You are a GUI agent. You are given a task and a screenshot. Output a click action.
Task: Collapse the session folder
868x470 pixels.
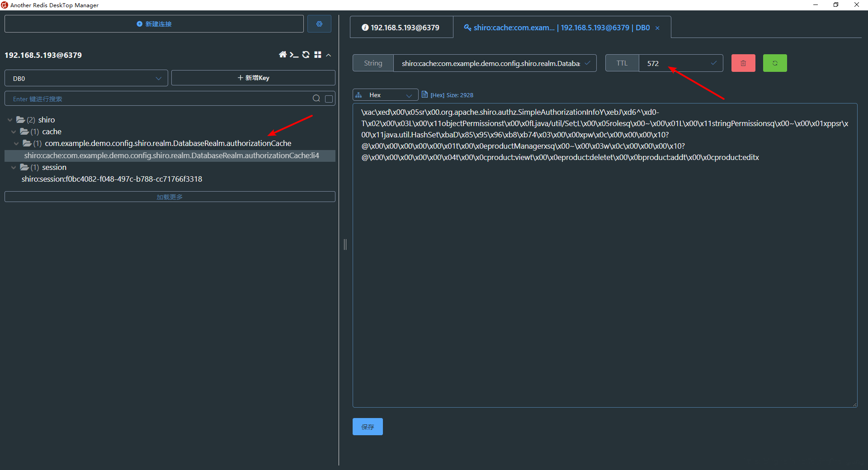[x=14, y=168]
